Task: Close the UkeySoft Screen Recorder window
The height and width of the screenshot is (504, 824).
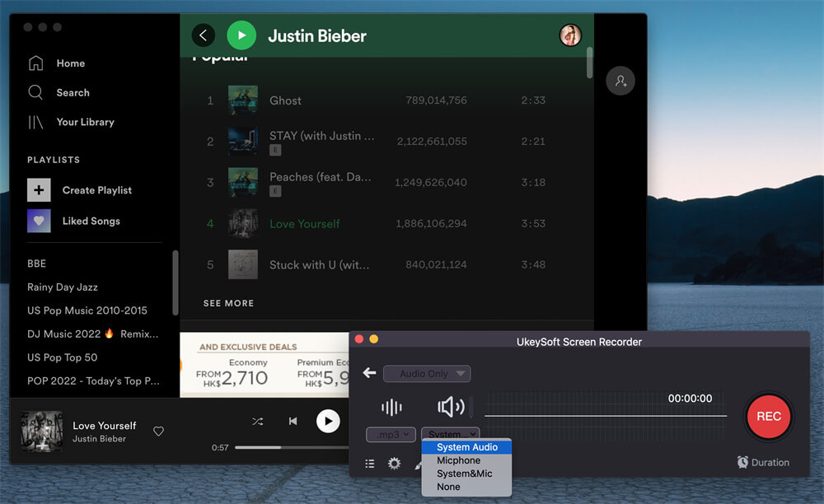Action: [359, 339]
